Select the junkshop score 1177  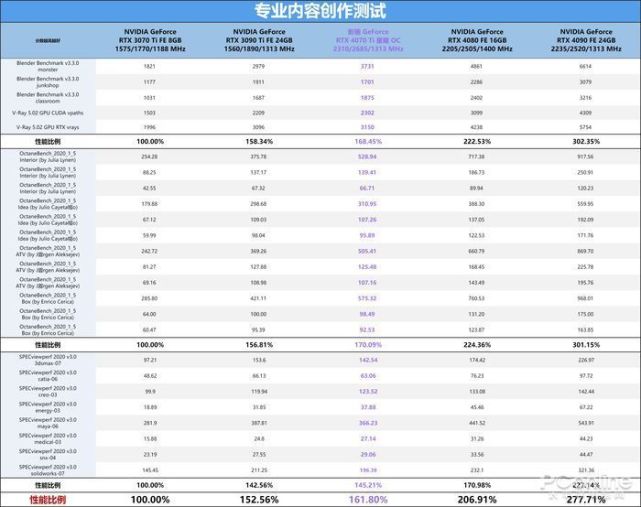point(150,82)
